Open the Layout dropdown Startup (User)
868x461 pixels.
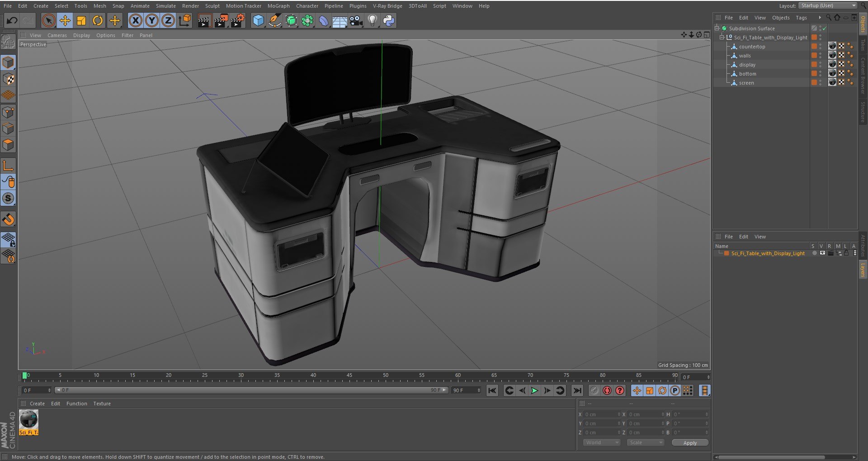point(828,5)
